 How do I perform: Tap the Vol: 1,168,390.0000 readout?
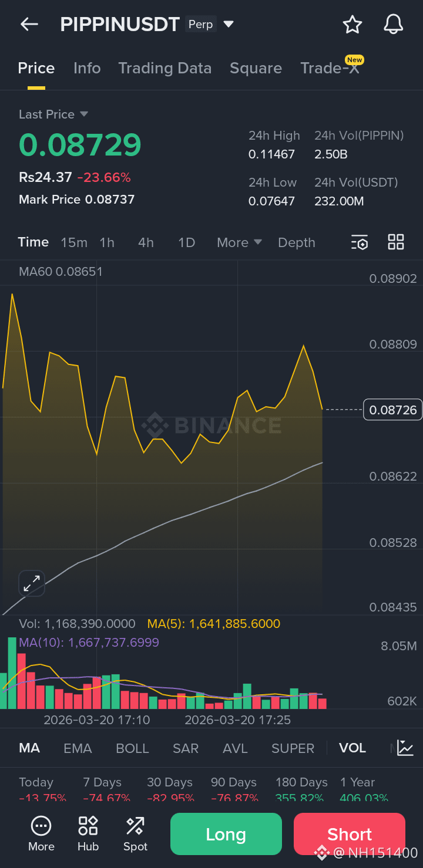point(77,624)
